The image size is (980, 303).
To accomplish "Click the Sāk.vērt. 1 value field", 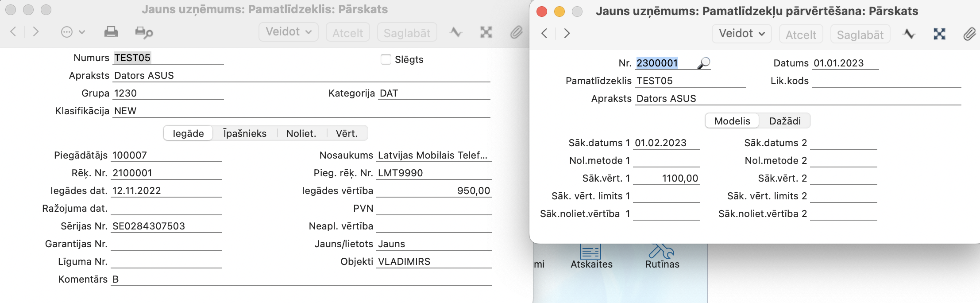I will pyautogui.click(x=667, y=179).
